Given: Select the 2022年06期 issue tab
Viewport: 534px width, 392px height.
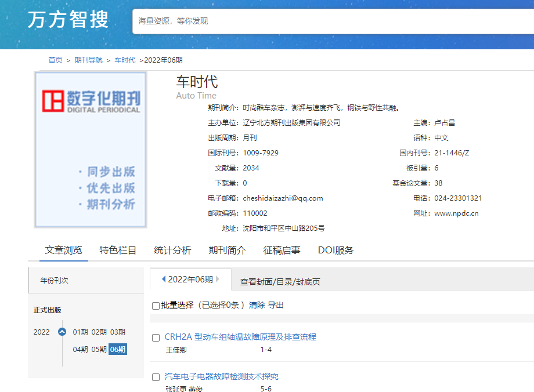Looking at the screenshot, I should point(190,280).
